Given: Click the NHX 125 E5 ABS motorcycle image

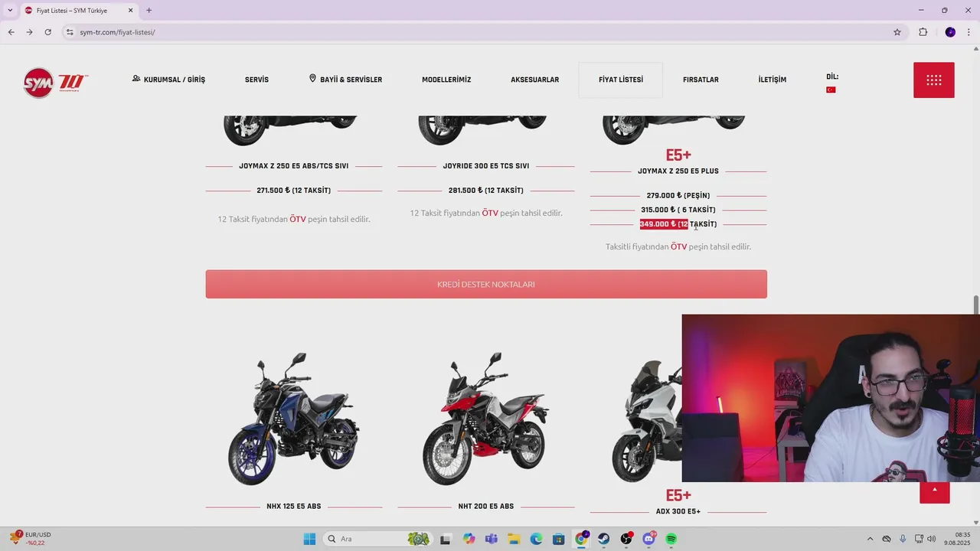Looking at the screenshot, I should (x=294, y=419).
